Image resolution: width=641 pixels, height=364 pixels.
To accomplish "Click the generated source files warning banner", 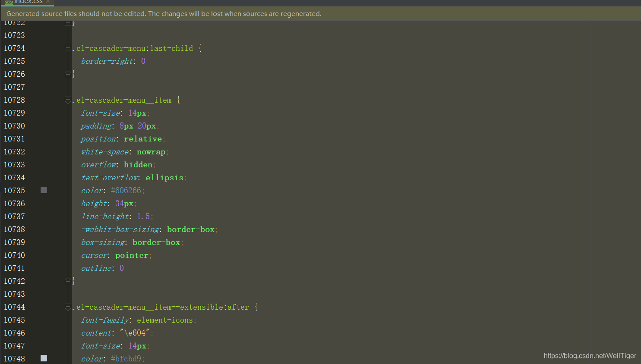I will [320, 14].
